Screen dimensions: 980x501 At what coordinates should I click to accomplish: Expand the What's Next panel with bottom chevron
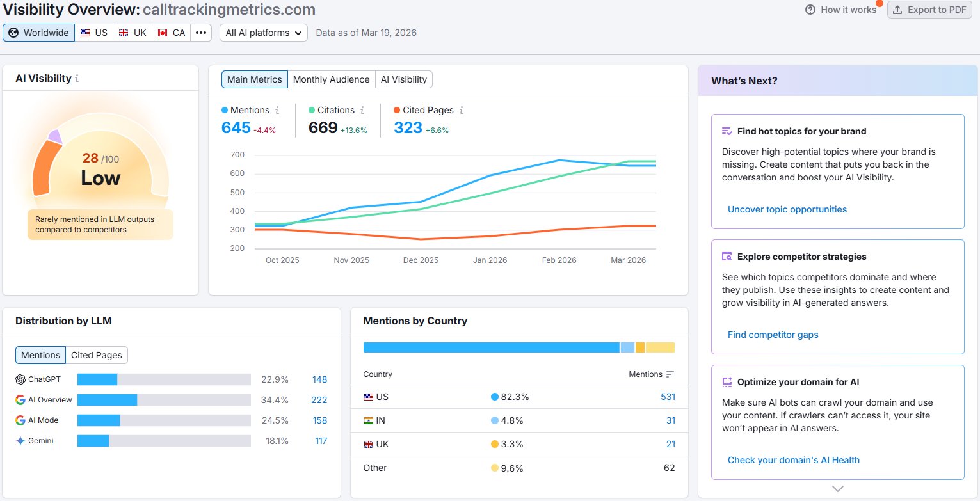(838, 489)
